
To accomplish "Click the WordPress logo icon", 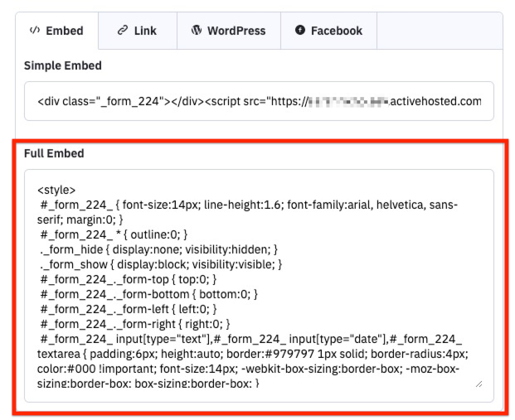I will 197,31.
